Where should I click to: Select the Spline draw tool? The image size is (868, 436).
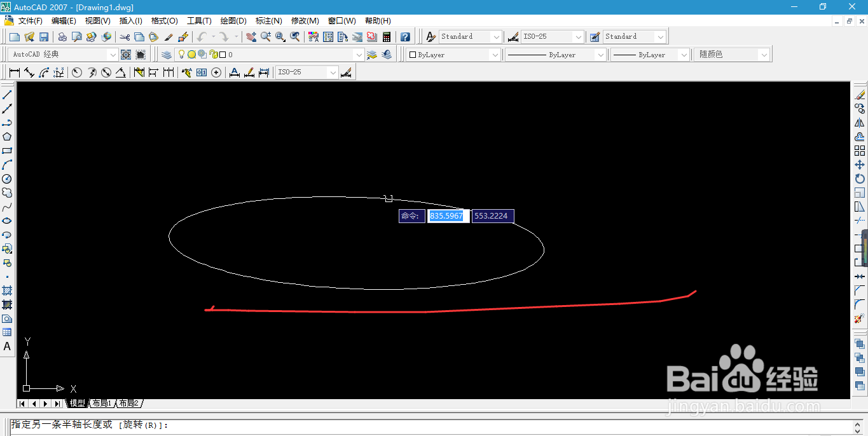click(7, 207)
